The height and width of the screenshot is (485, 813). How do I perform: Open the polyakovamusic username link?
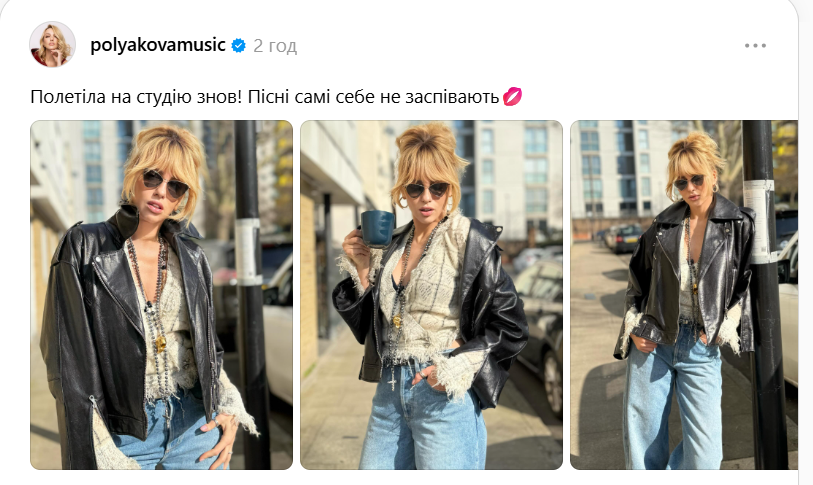[x=158, y=45]
